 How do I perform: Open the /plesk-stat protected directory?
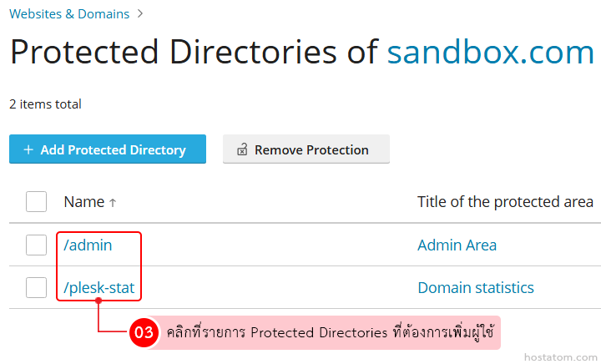(99, 289)
